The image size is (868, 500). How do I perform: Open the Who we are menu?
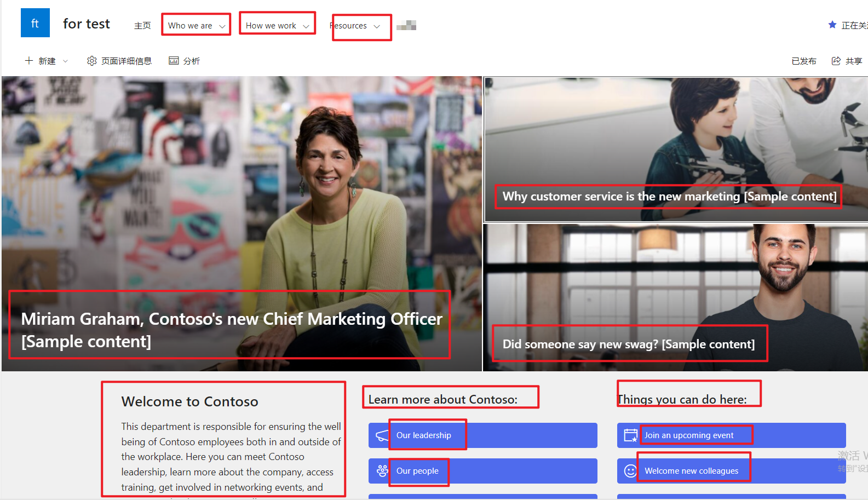[x=190, y=26]
